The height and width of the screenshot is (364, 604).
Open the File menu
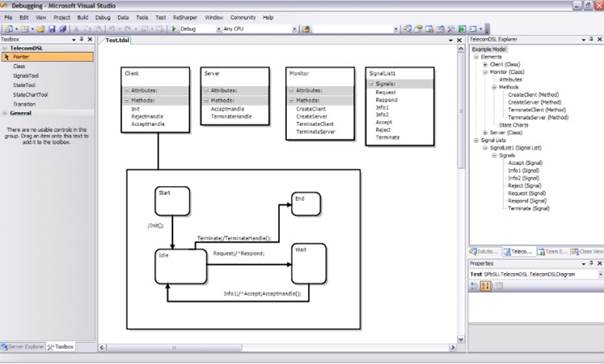(x=8, y=18)
